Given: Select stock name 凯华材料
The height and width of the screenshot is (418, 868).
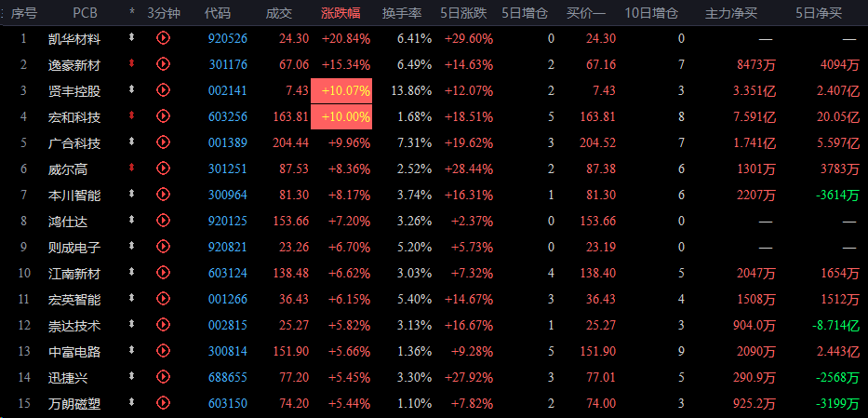Looking at the screenshot, I should [x=74, y=39].
